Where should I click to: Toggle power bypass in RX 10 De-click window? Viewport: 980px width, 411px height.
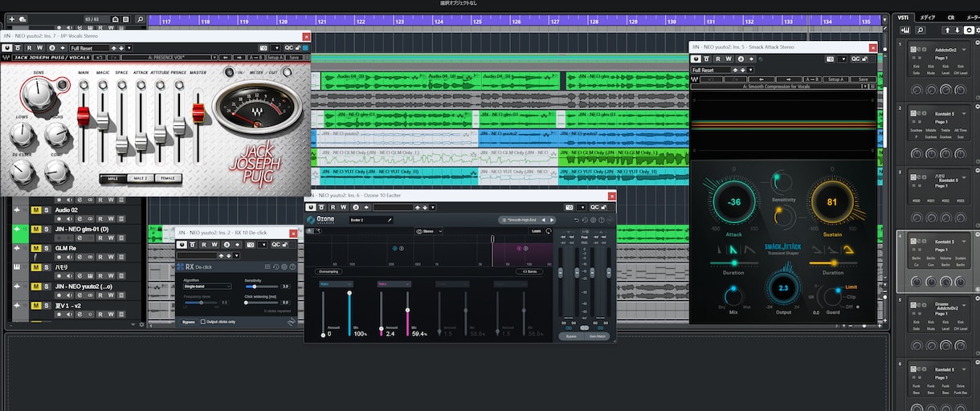tap(183, 244)
